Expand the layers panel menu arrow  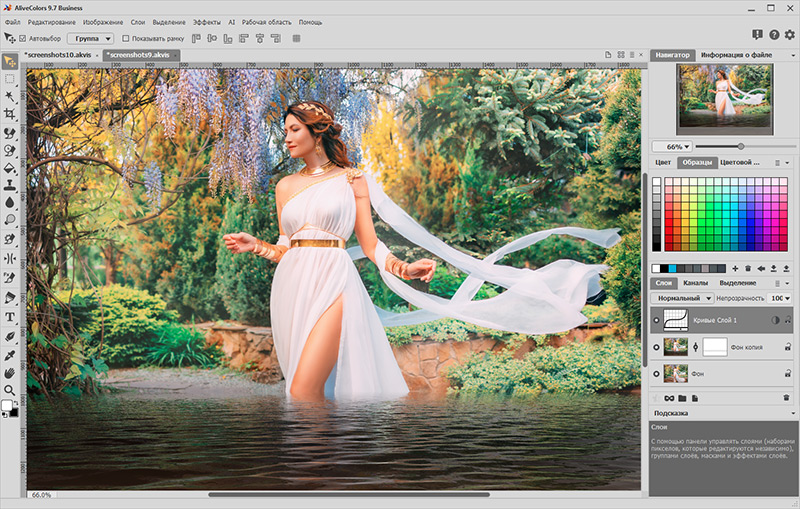coord(787,283)
